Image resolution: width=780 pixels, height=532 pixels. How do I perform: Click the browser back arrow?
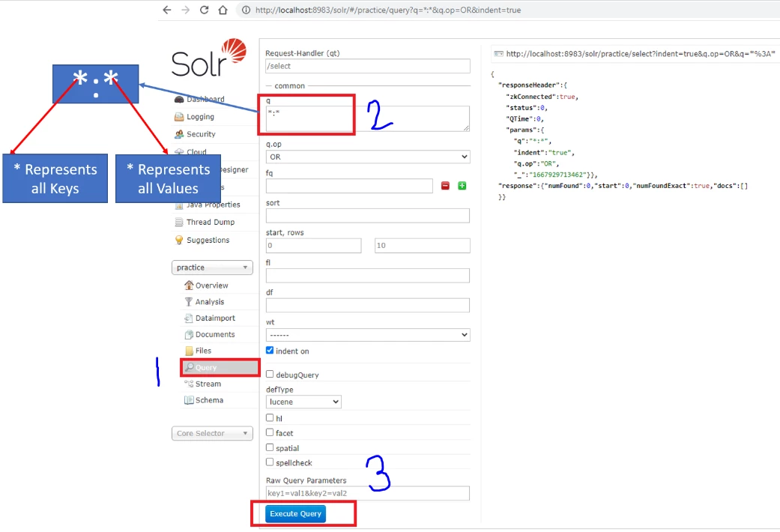tap(166, 10)
